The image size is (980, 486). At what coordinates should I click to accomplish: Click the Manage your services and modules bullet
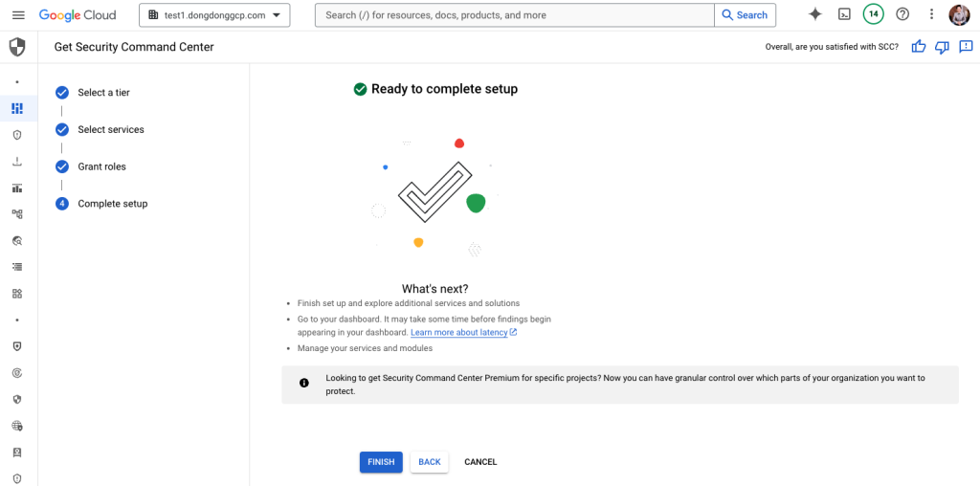click(365, 348)
